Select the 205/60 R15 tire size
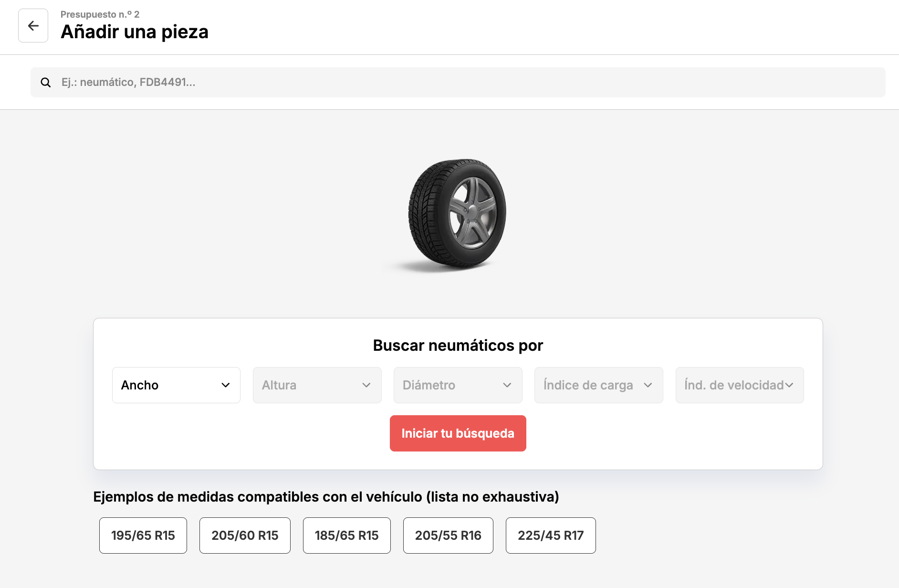Image resolution: width=899 pixels, height=588 pixels. [x=245, y=535]
